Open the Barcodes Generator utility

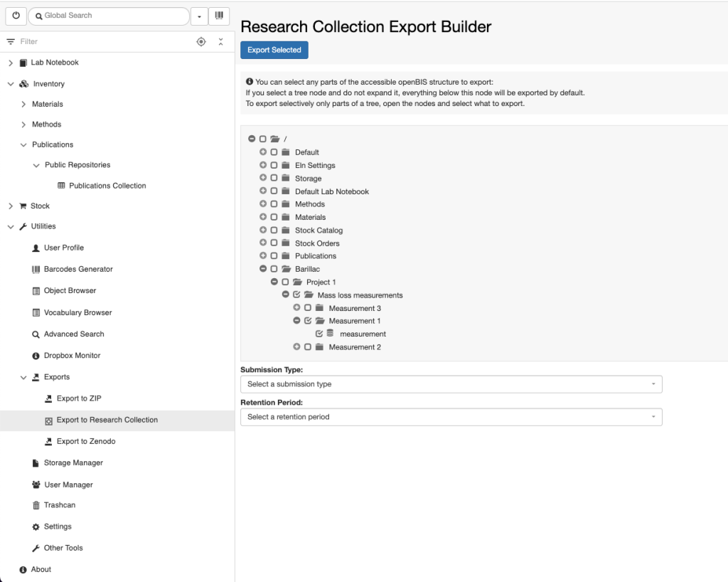78,269
